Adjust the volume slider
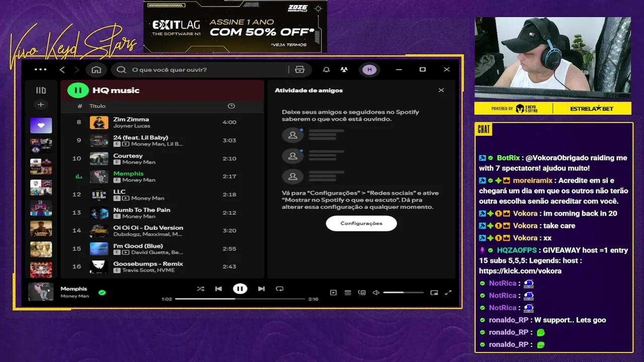 click(x=403, y=293)
